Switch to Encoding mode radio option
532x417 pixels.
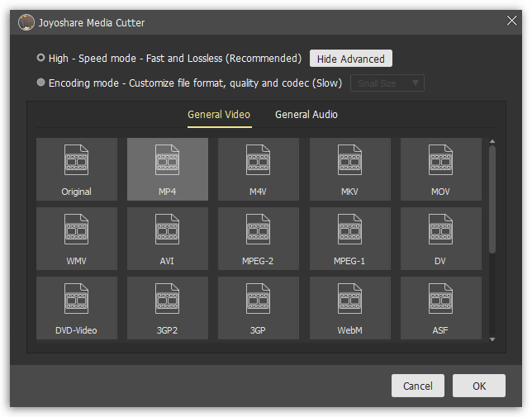[x=41, y=83]
